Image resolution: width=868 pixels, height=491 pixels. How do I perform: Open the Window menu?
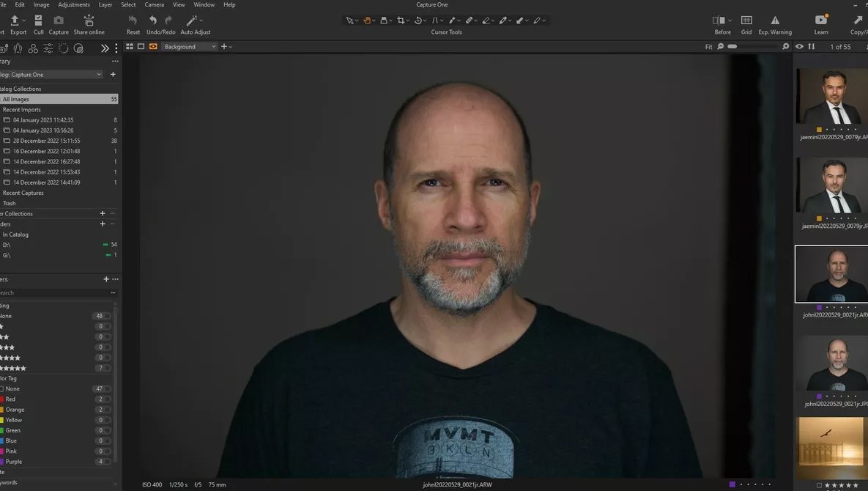click(x=204, y=4)
